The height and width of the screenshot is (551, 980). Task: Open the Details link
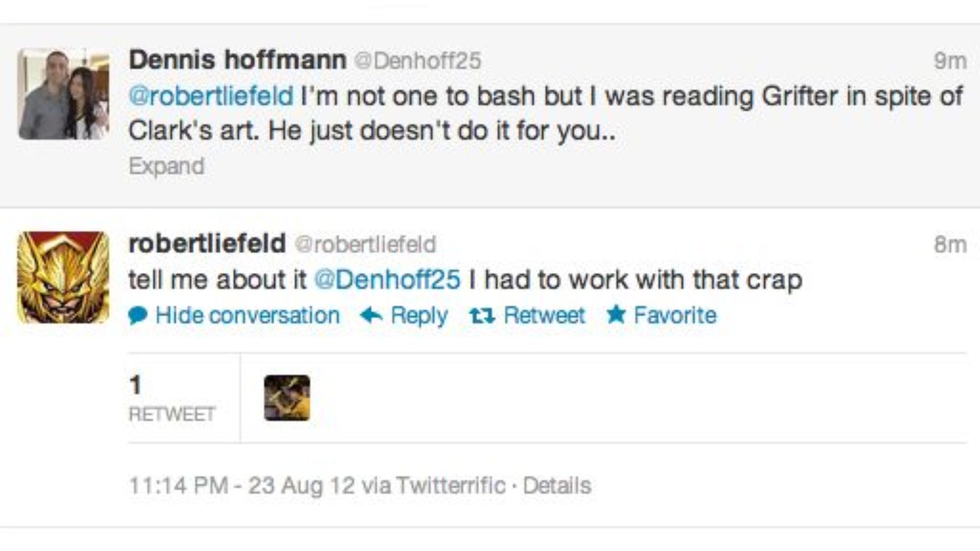tap(557, 486)
